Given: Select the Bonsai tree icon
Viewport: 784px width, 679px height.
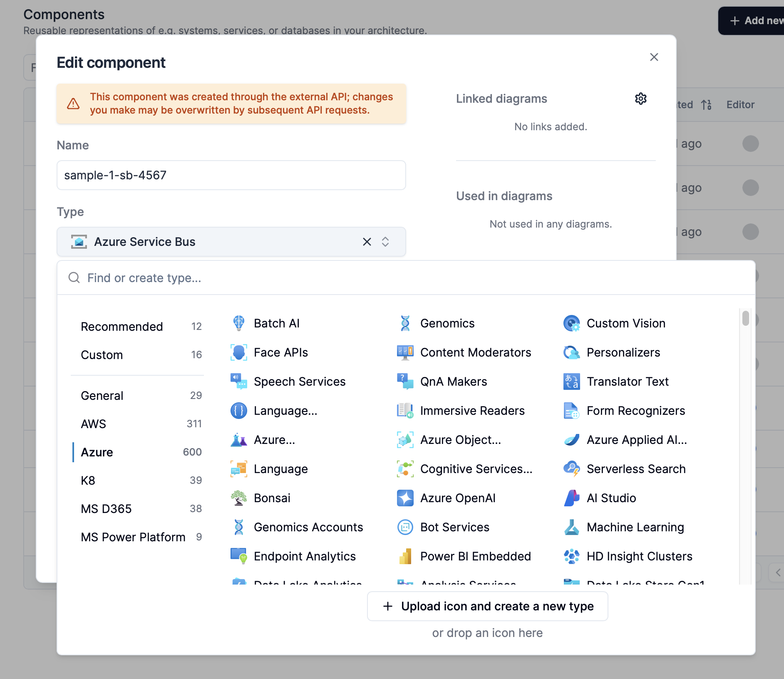Looking at the screenshot, I should tap(239, 498).
